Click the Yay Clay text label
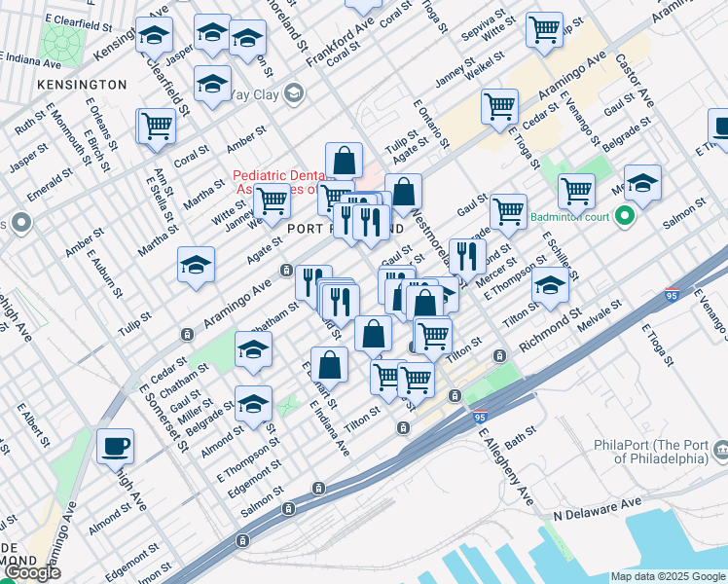 click(x=254, y=94)
